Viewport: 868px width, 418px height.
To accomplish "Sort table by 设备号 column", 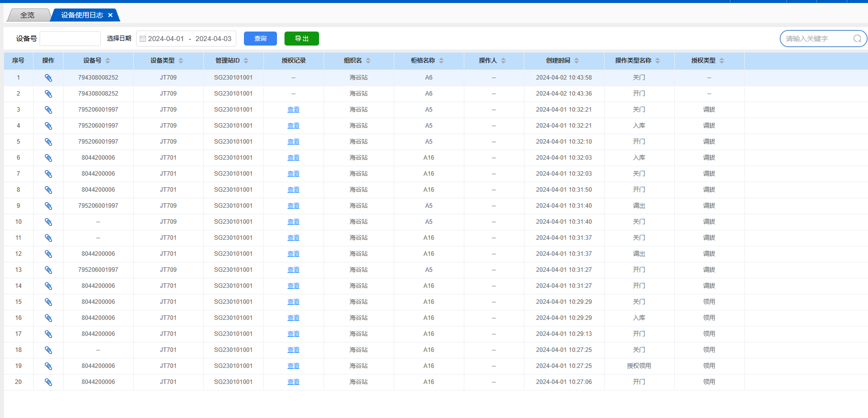I will (x=108, y=61).
